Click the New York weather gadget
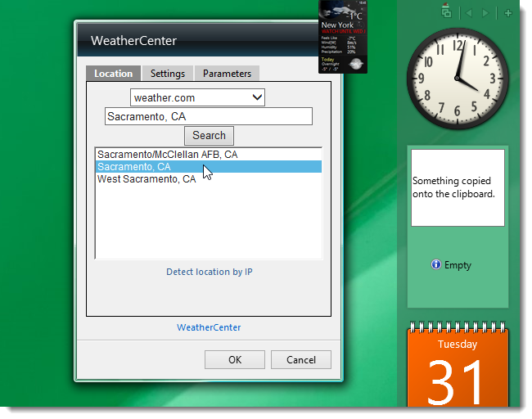Viewport: 532px width, 419px height. click(x=343, y=37)
